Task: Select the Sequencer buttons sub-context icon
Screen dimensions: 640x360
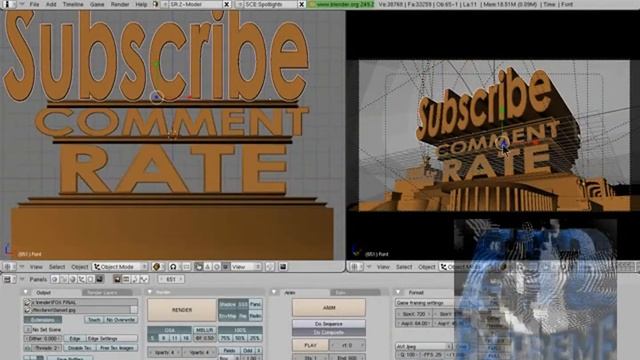Action: pos(126,279)
